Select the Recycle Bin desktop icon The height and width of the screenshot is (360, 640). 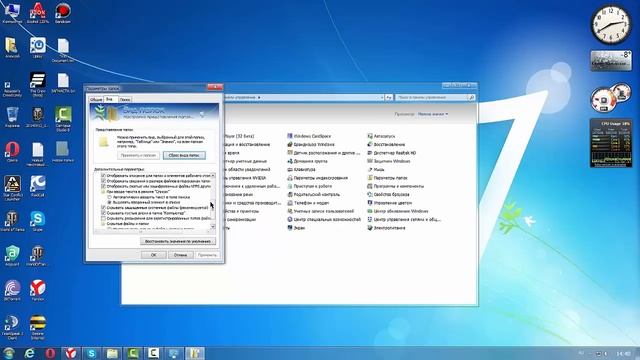pos(12,117)
